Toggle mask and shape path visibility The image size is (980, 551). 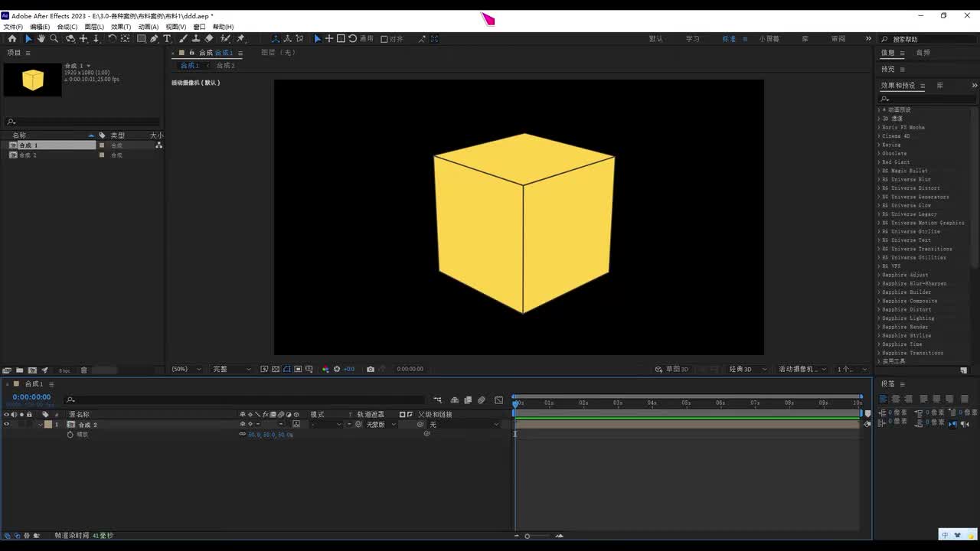[x=286, y=369]
